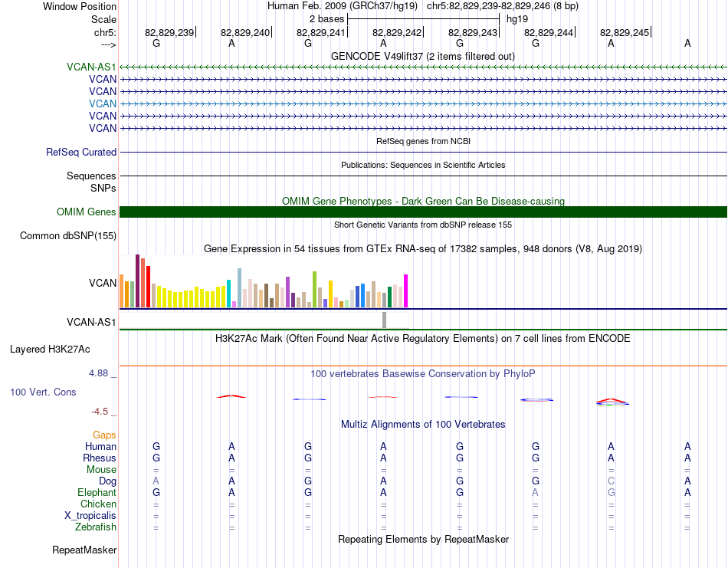Screen dimensions: 728x568
Task: Click the Multiz Alignments of 100 Vertebrates title
Action: (423, 424)
